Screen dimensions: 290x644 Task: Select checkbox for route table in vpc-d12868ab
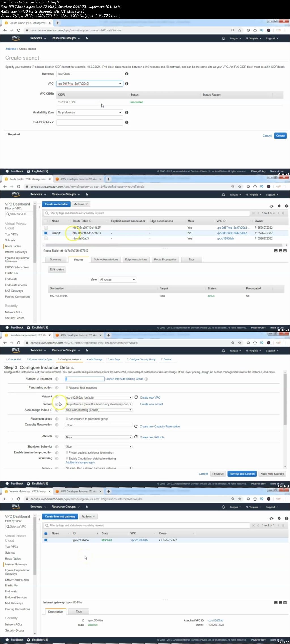[x=46, y=238]
